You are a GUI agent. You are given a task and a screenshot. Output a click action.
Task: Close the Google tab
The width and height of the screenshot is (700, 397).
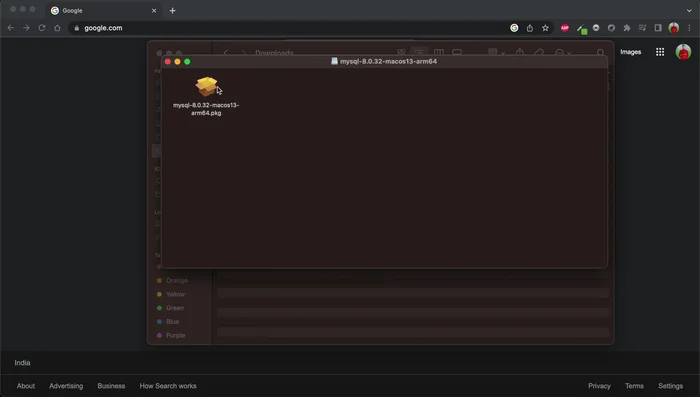click(154, 10)
